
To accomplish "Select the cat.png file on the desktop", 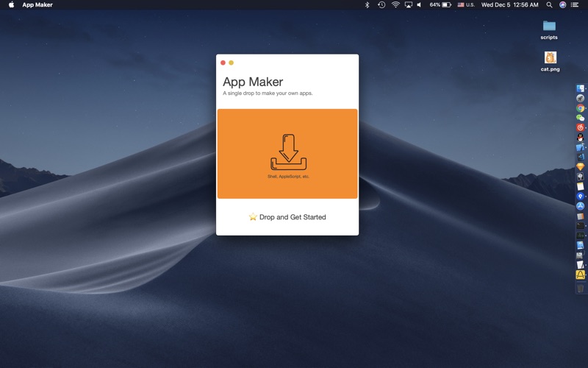I will click(550, 61).
